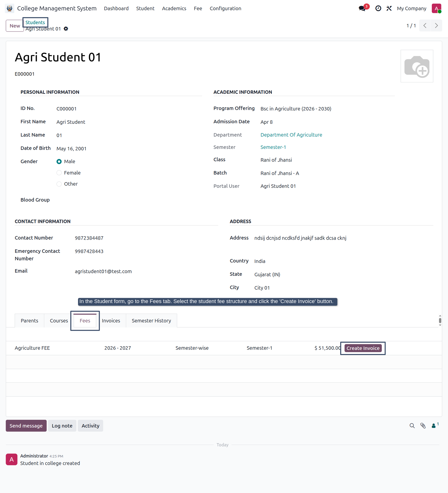
Task: Select the Female gender radio button
Action: pyautogui.click(x=59, y=173)
